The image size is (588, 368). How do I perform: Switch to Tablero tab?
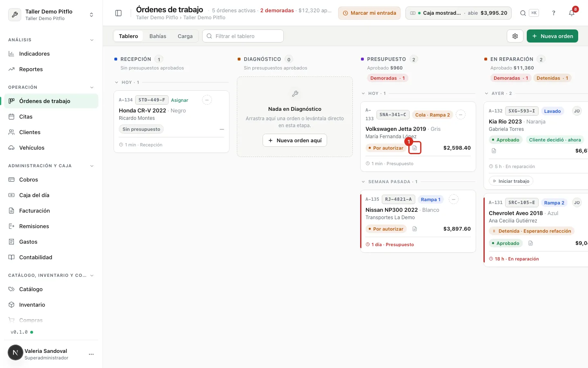click(x=128, y=36)
